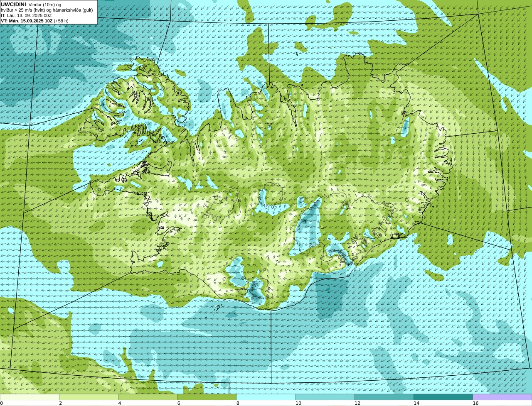Screen dimensions: 532x406
Task: Click the pale yellow 0–2 m/s legend swatch
Action: [x=30, y=397]
